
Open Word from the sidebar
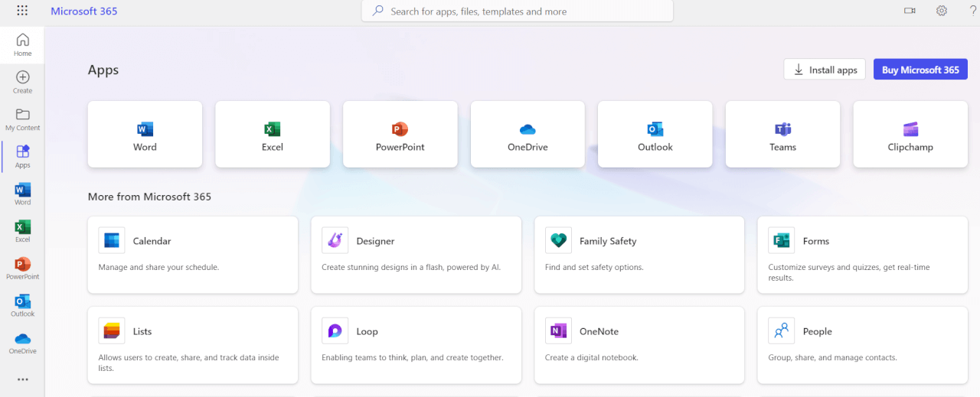(x=22, y=194)
